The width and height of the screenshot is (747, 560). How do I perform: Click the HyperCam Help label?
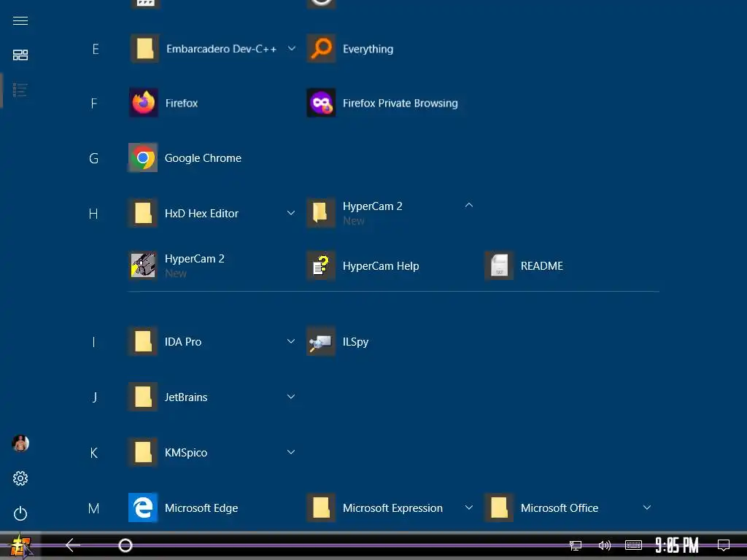pyautogui.click(x=381, y=265)
